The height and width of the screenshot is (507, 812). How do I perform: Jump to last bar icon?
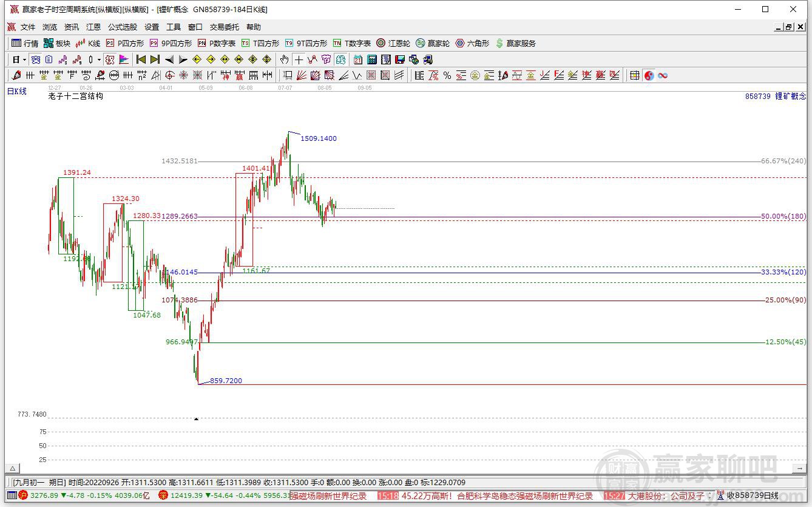point(155,60)
